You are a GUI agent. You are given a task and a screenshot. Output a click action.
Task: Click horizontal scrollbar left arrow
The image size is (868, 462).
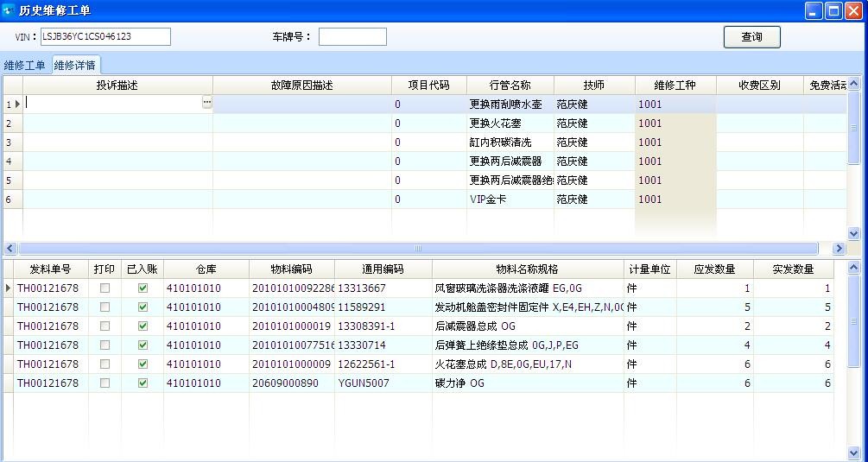tap(10, 248)
